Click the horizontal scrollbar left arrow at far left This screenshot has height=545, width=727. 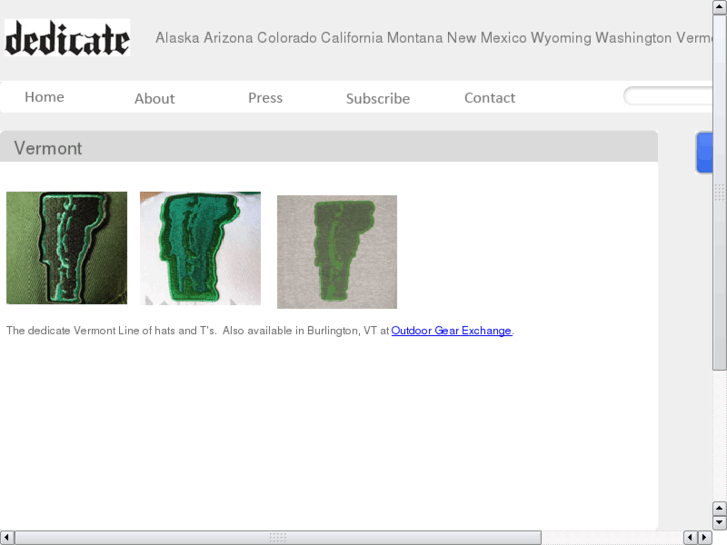(7, 538)
